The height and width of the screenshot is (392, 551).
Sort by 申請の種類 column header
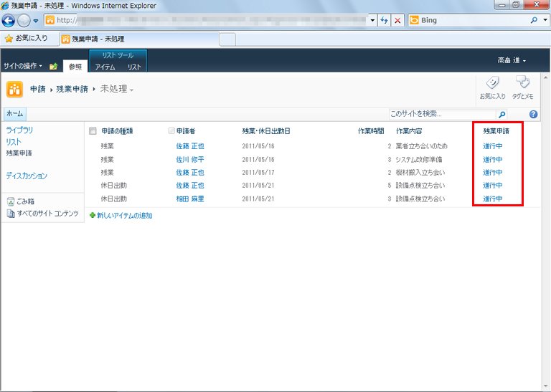[117, 131]
